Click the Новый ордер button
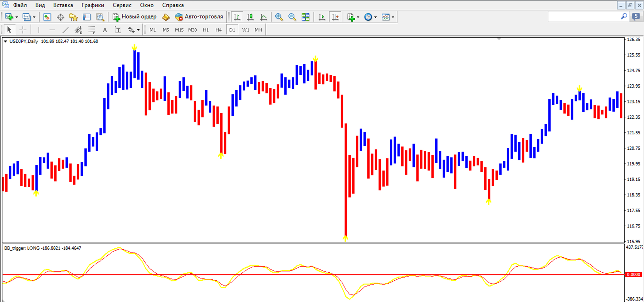The height and width of the screenshot is (302, 644). click(x=134, y=17)
